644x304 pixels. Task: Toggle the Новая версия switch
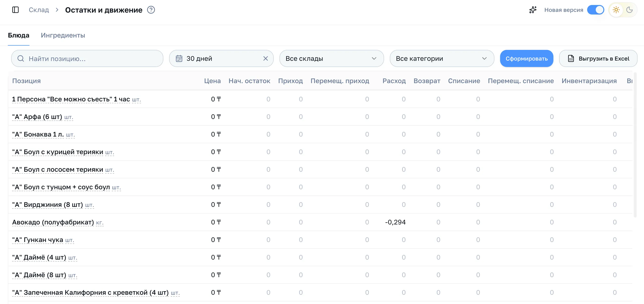click(595, 10)
